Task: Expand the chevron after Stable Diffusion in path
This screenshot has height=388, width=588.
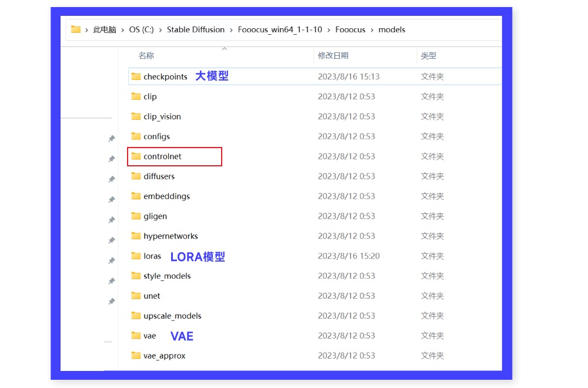Action: [231, 30]
